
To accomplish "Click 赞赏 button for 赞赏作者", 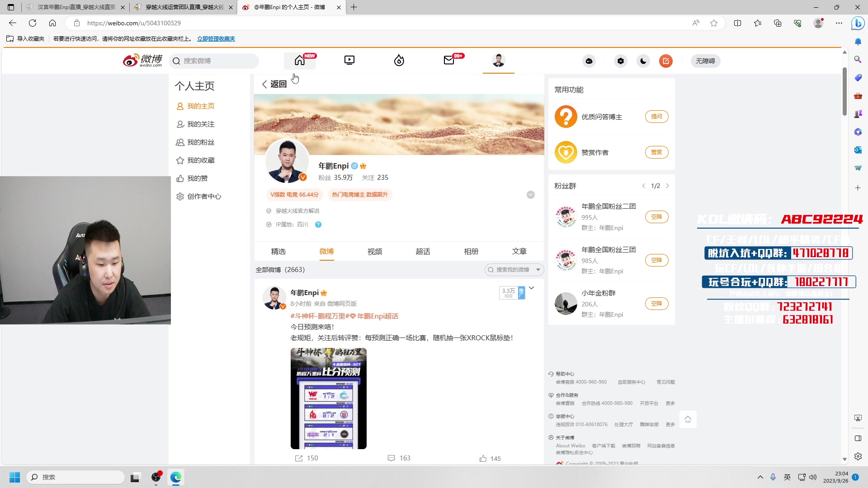I will pos(656,152).
